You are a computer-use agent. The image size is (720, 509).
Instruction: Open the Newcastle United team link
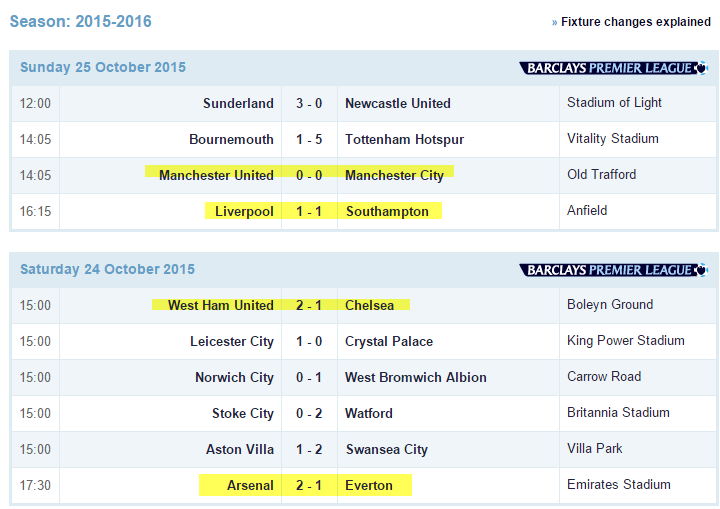[398, 103]
